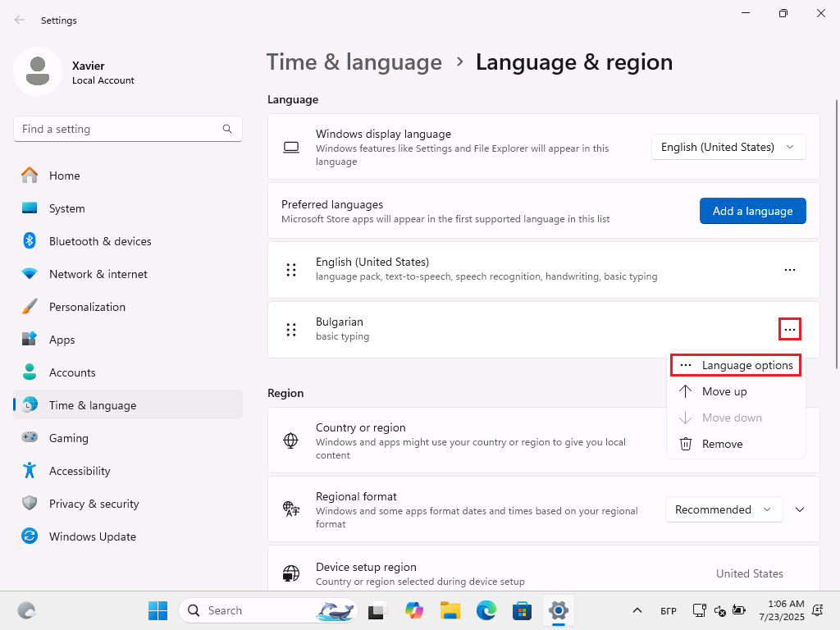840x630 pixels.
Task: Open the Xavier account avatar
Action: 38,71
